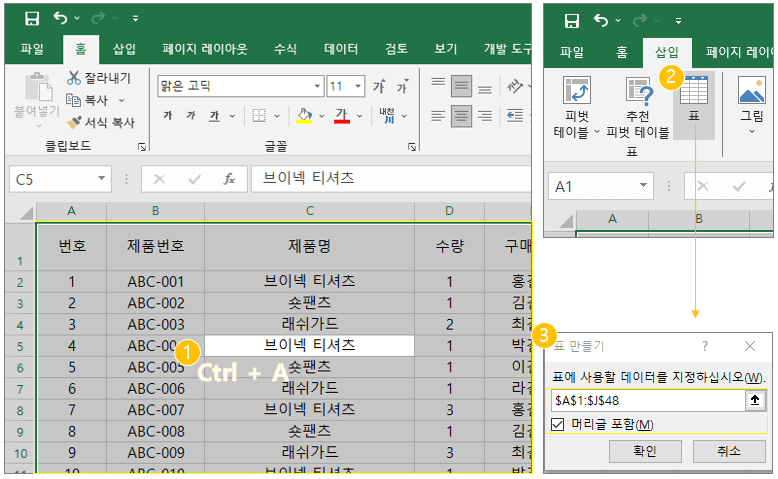Open Quick Access customize arrow in left window
The image size is (778, 479).
click(x=135, y=19)
